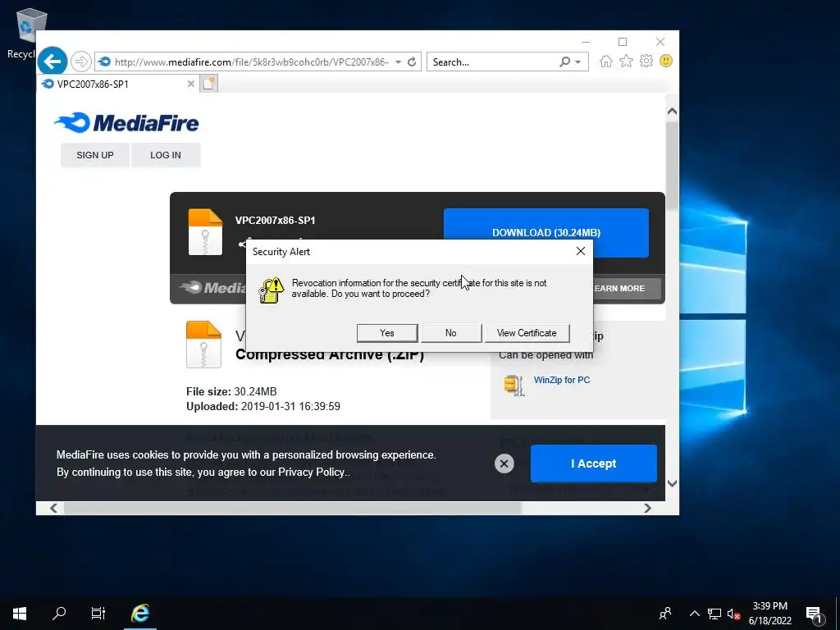Screen dimensions: 840x630
Task: Click No in the Security Alert
Action: pos(450,333)
